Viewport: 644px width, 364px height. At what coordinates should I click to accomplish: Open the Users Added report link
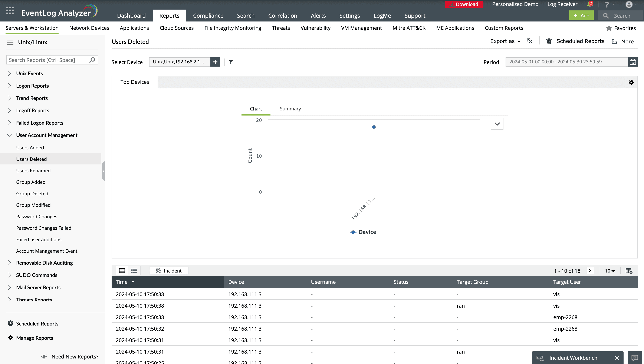[x=30, y=147]
